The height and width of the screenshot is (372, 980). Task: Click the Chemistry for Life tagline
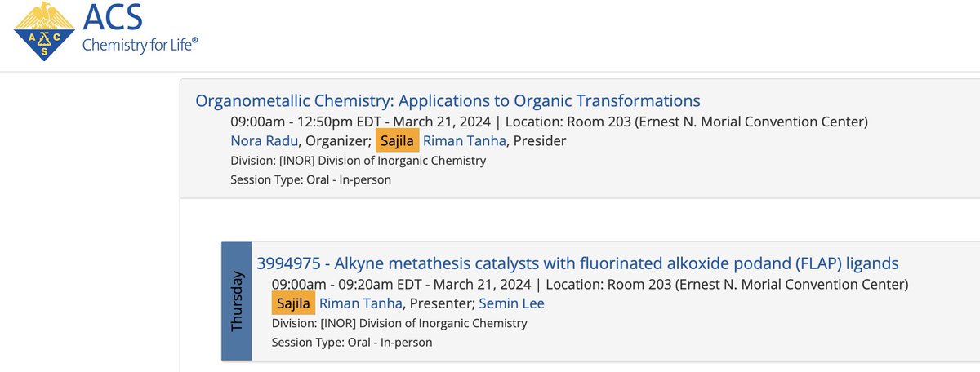click(x=140, y=46)
